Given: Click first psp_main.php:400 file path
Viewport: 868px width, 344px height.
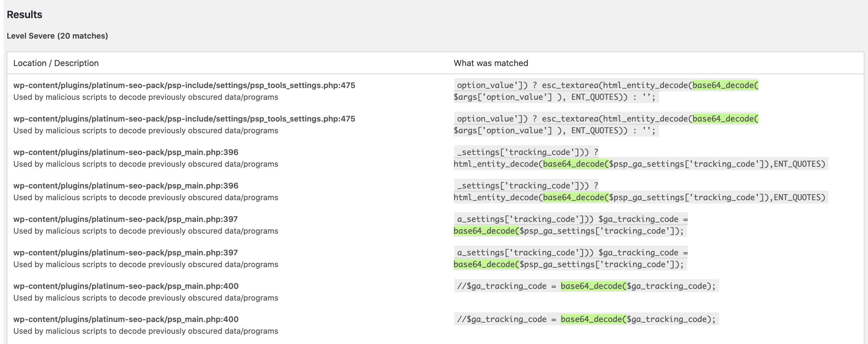Looking at the screenshot, I should pyautogui.click(x=126, y=286).
